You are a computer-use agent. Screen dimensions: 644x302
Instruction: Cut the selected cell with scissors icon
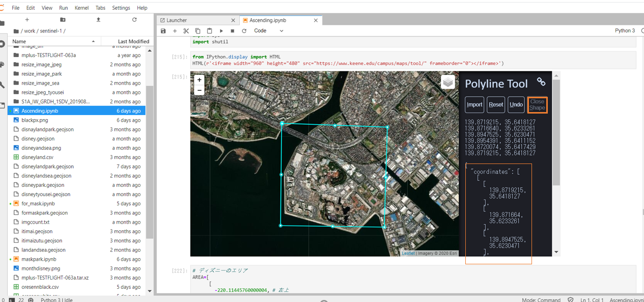(186, 31)
